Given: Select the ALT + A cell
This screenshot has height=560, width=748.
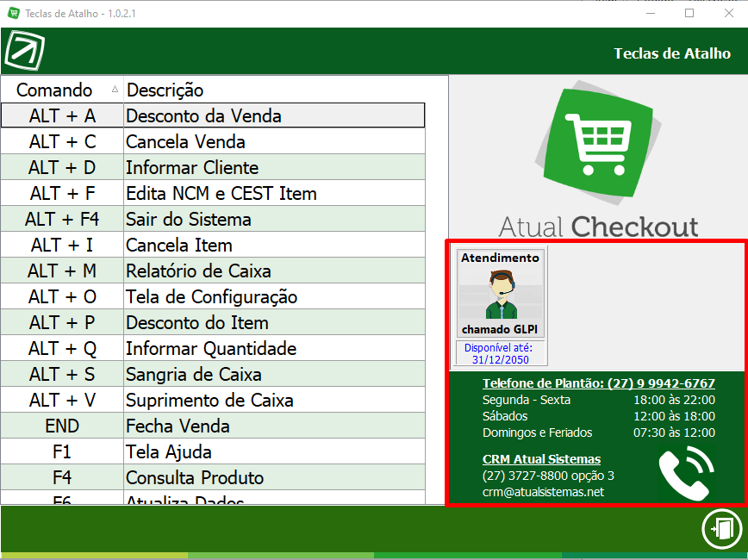Looking at the screenshot, I should pyautogui.click(x=62, y=115).
